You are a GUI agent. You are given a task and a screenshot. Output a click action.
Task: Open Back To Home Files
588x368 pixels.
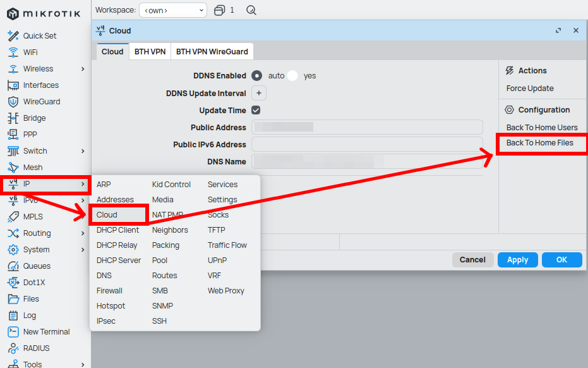[539, 143]
